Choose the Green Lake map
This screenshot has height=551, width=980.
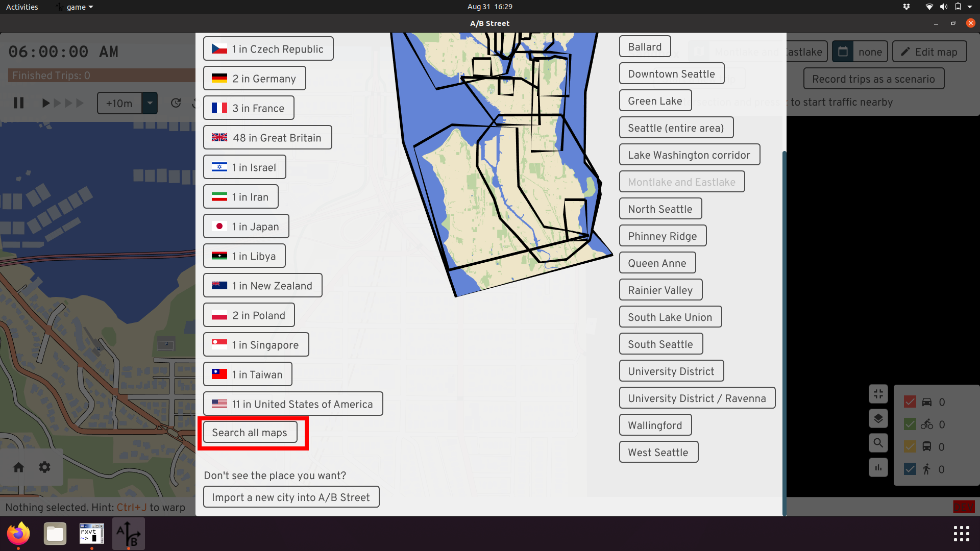click(655, 101)
